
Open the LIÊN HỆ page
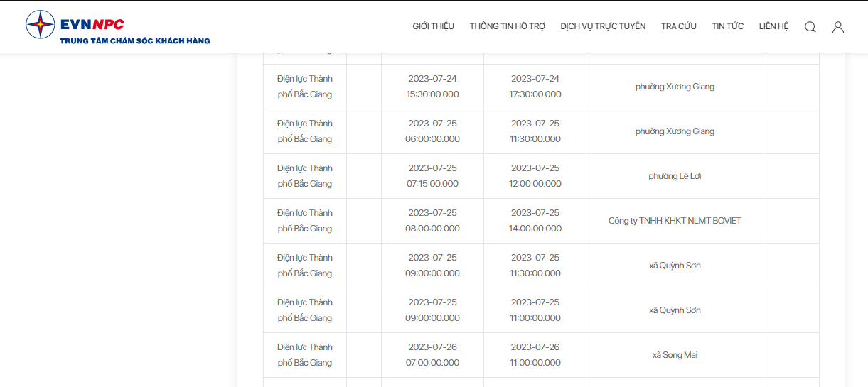(773, 26)
